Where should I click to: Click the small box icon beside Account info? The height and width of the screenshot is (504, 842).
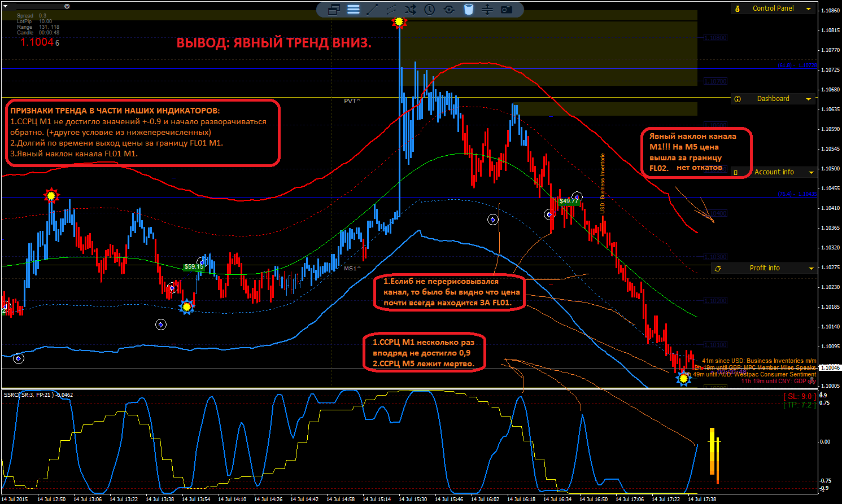point(736,173)
